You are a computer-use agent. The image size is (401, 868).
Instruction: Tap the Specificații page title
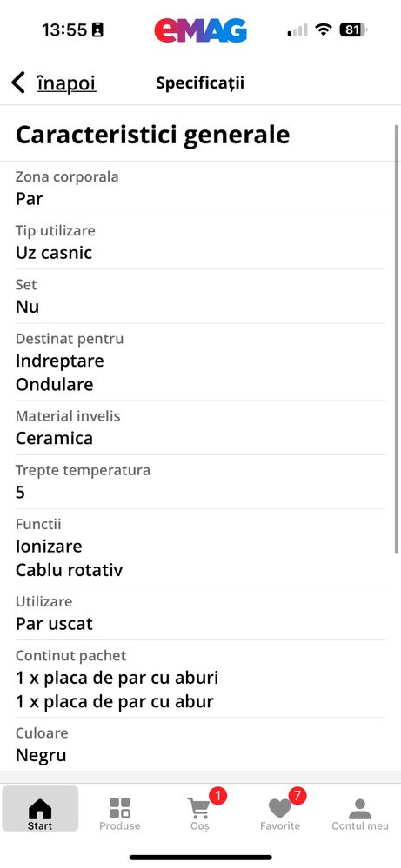tap(200, 83)
